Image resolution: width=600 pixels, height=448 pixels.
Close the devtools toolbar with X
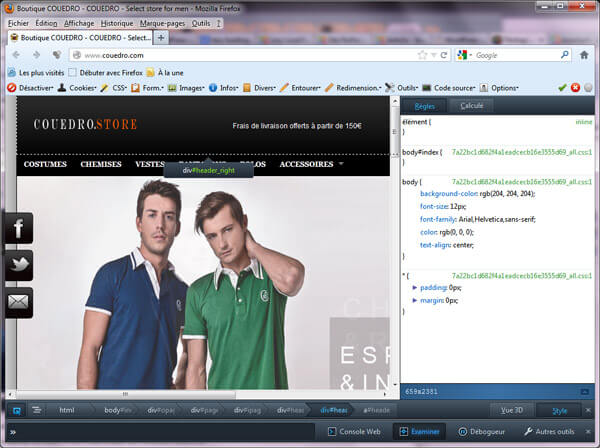point(588,432)
